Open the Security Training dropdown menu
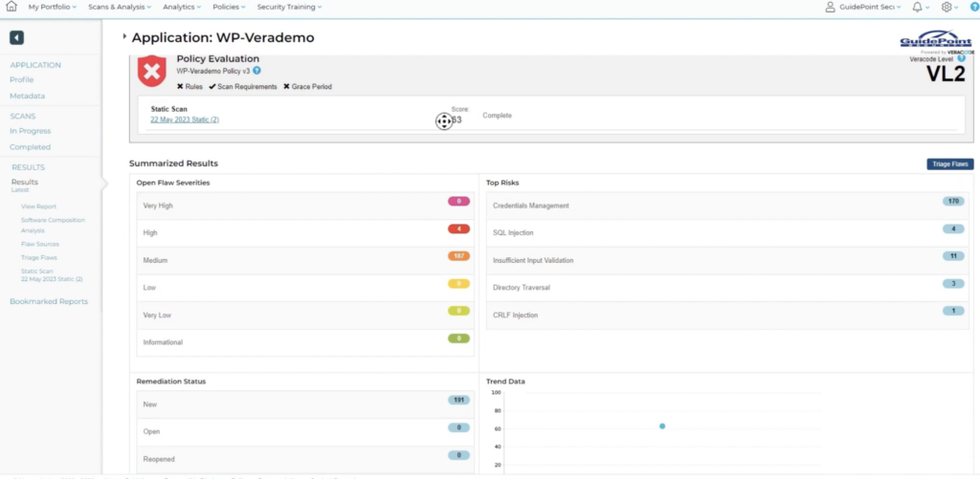 tap(289, 7)
